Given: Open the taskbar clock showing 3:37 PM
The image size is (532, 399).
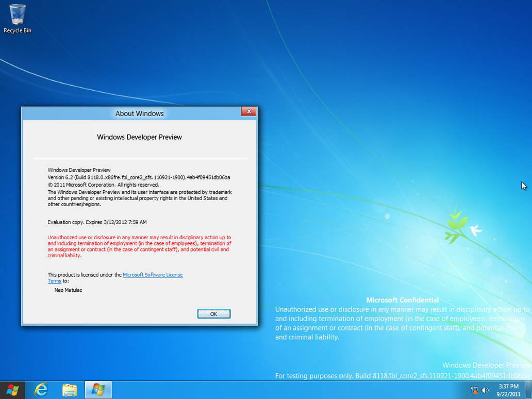Looking at the screenshot, I should click(509, 390).
